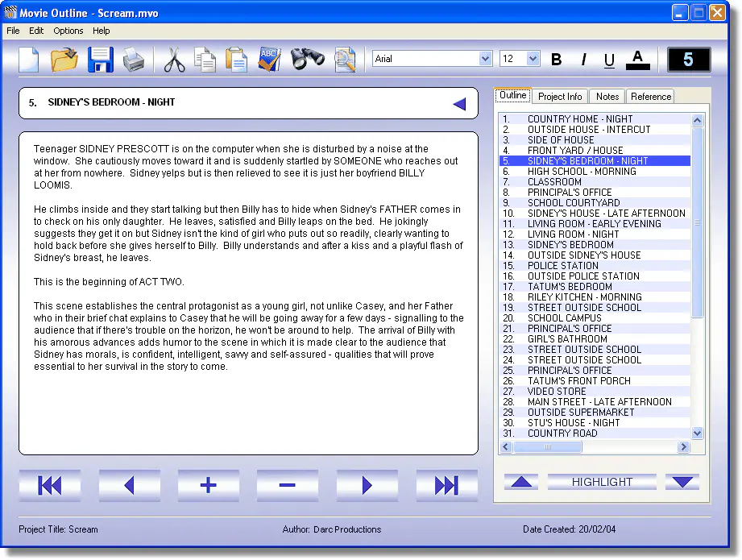This screenshot has height=560, width=742.
Task: Switch to the Notes tab
Action: tap(607, 97)
